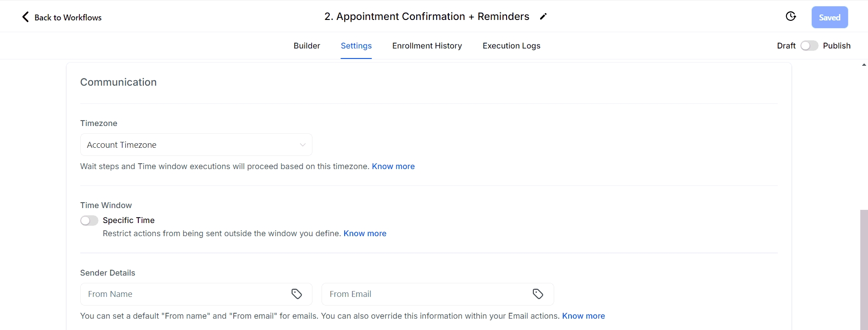Click the tag icon in From Name field
This screenshot has width=868, height=330.
(297, 294)
